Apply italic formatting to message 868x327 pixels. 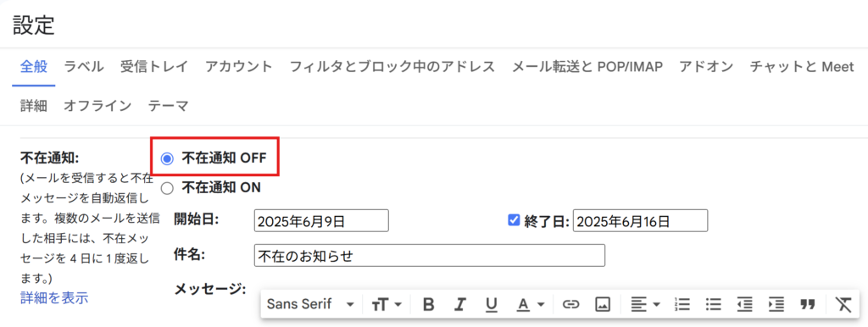459,304
